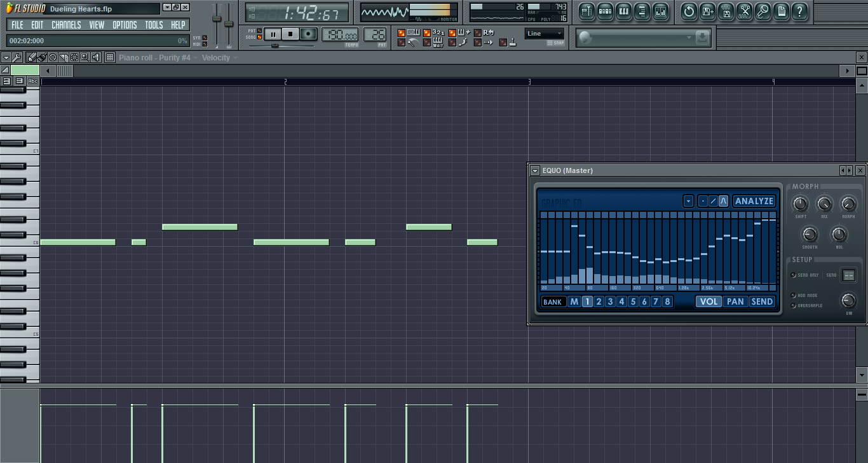Select the EQUO master bank M
Viewport: 868px width, 463px height.
pos(574,301)
